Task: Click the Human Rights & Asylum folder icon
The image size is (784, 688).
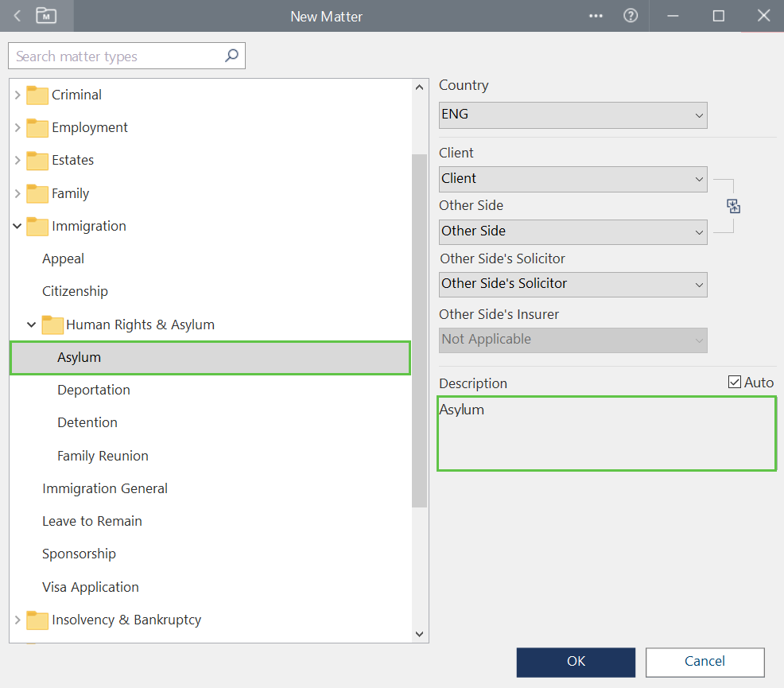Action: tap(52, 325)
